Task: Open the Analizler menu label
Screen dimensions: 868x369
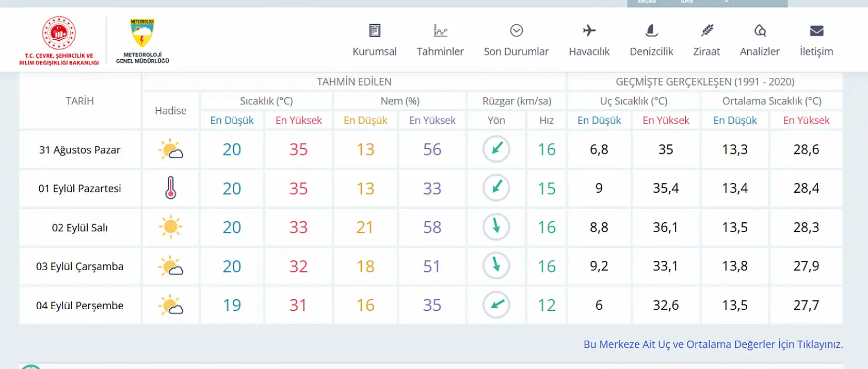Action: (x=760, y=52)
